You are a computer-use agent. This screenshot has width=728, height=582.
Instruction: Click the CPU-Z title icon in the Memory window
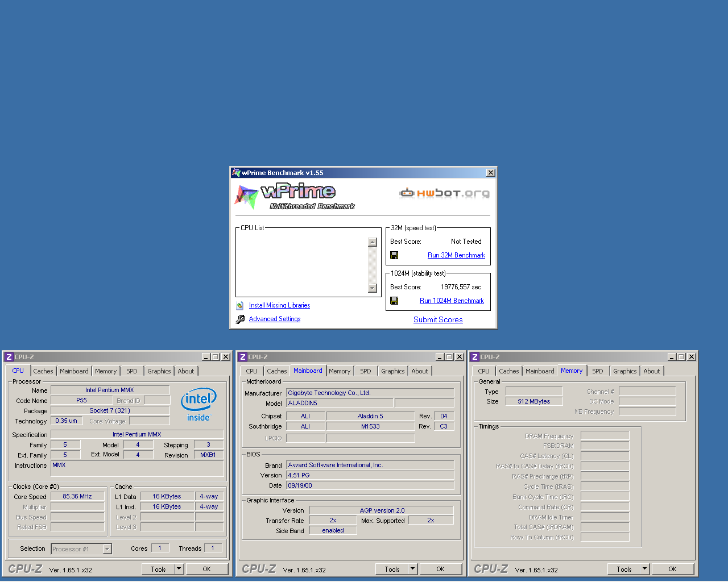[x=475, y=357]
